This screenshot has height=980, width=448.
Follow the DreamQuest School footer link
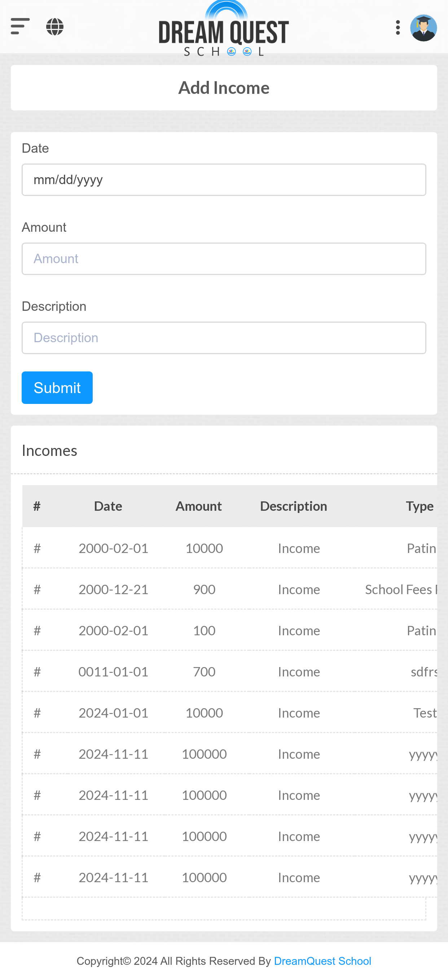322,961
